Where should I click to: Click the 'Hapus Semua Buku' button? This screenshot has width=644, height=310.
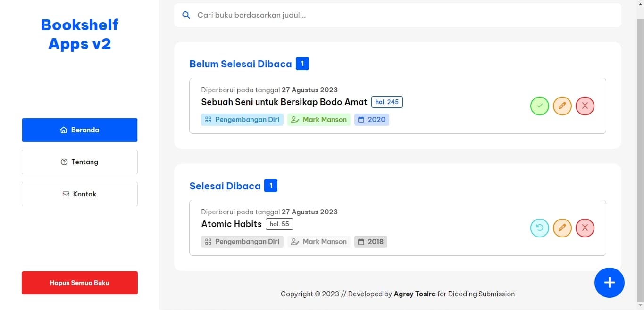pyautogui.click(x=79, y=283)
